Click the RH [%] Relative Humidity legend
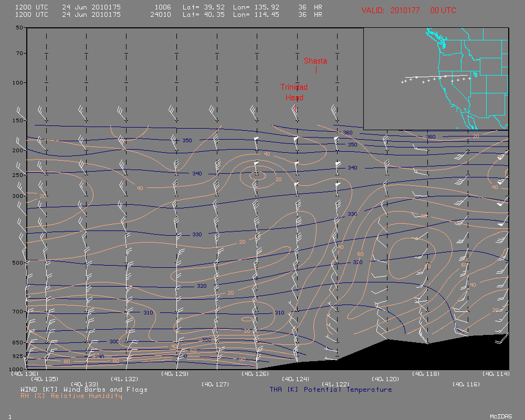This screenshot has width=525, height=420. click(x=71, y=396)
